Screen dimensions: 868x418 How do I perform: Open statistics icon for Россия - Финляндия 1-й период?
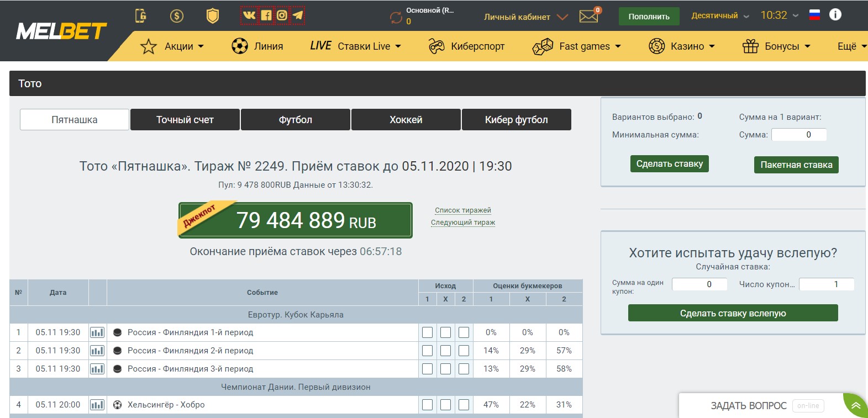[97, 332]
